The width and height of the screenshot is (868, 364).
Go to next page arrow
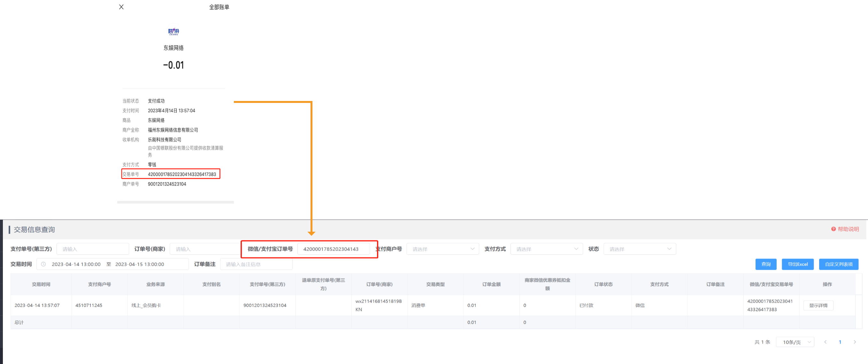[855, 342]
